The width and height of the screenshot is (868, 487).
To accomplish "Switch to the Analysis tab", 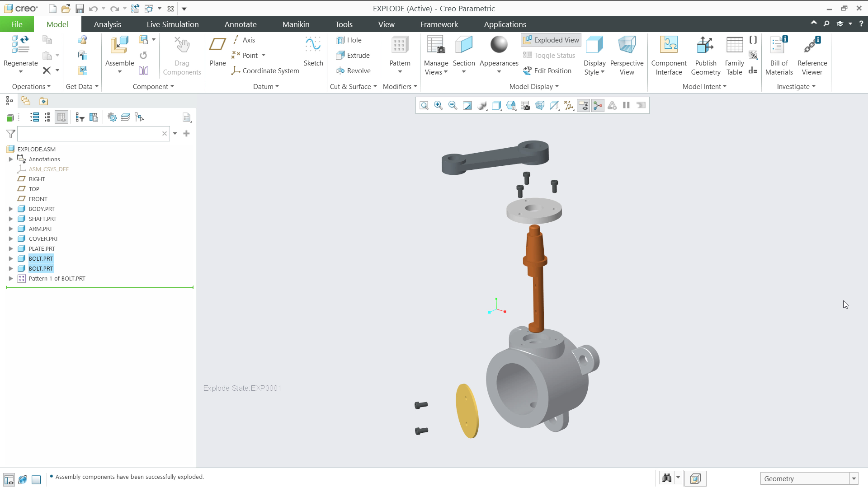I will click(107, 24).
